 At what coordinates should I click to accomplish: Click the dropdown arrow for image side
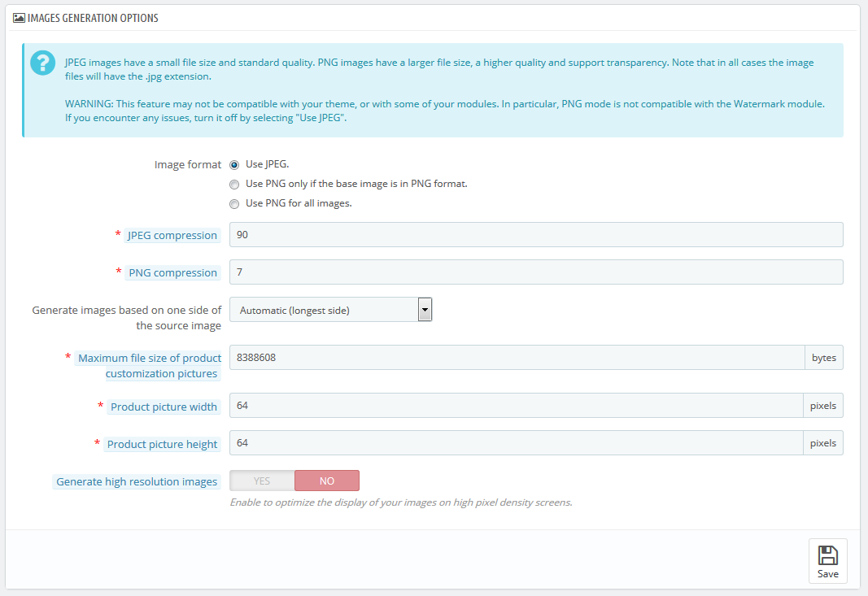tap(425, 310)
